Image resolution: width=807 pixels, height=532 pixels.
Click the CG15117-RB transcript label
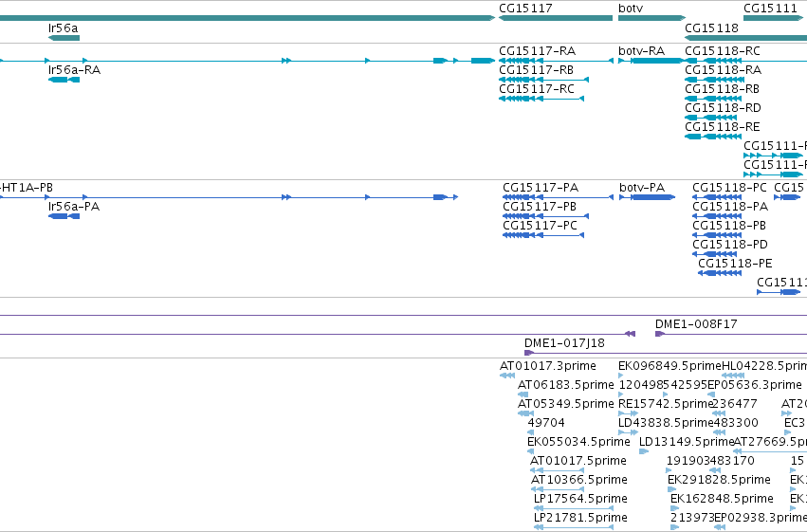click(537, 70)
